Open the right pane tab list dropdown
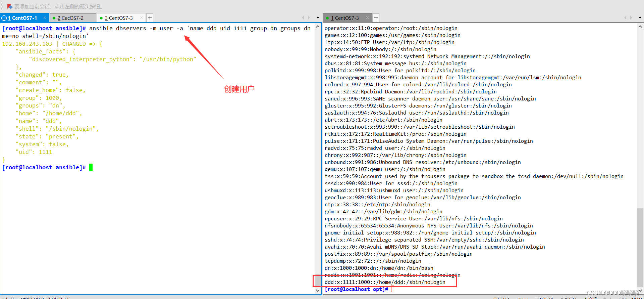The height and width of the screenshot is (299, 644). point(640,18)
